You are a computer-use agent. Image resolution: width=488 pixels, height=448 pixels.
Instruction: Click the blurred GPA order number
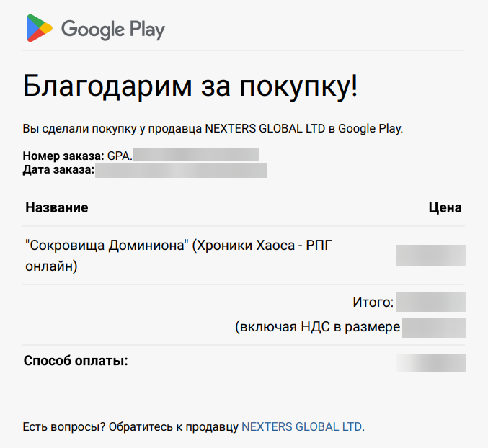196,155
